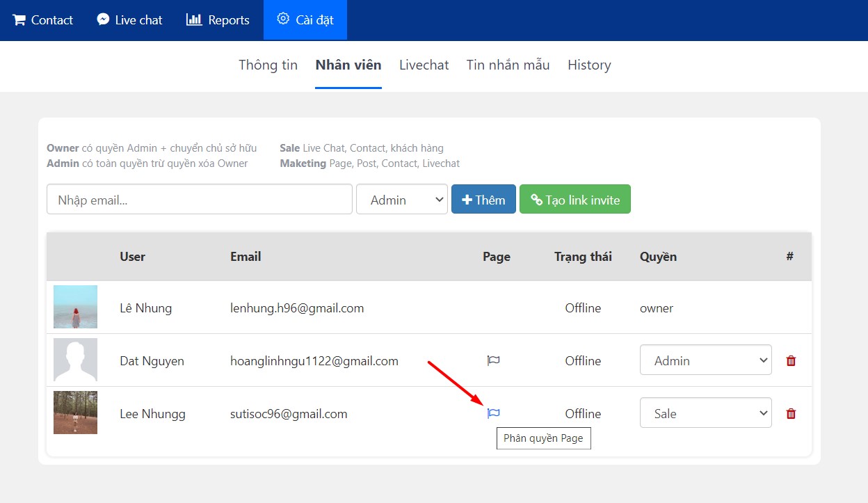Go to the History tab
Screen dimensions: 868x503
coord(589,65)
